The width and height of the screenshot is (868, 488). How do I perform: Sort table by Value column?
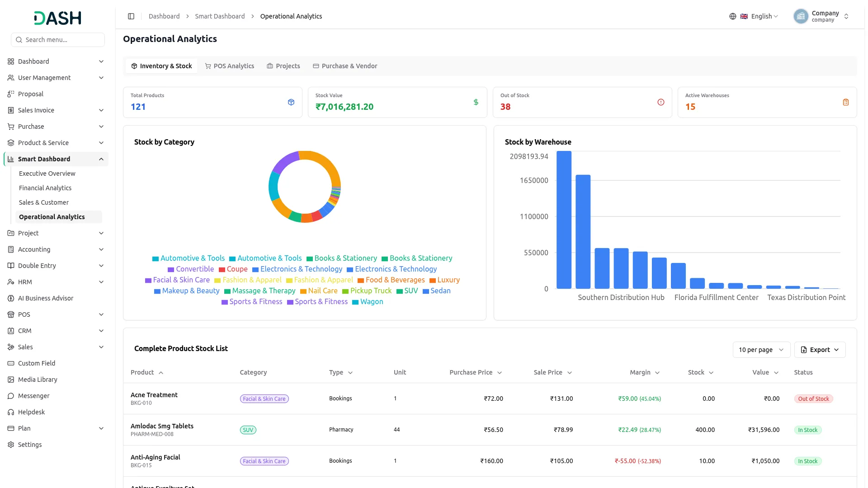tap(765, 372)
